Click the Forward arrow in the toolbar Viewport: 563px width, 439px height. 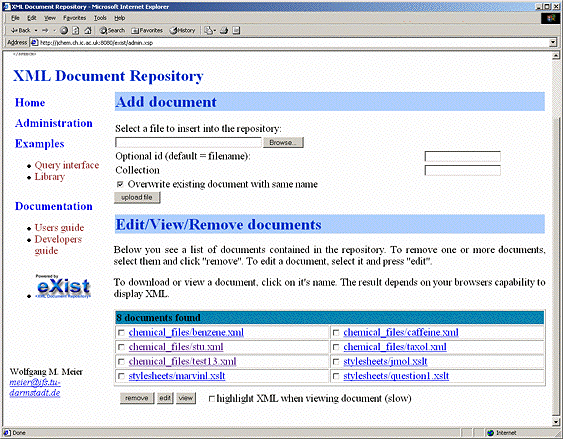[x=45, y=31]
